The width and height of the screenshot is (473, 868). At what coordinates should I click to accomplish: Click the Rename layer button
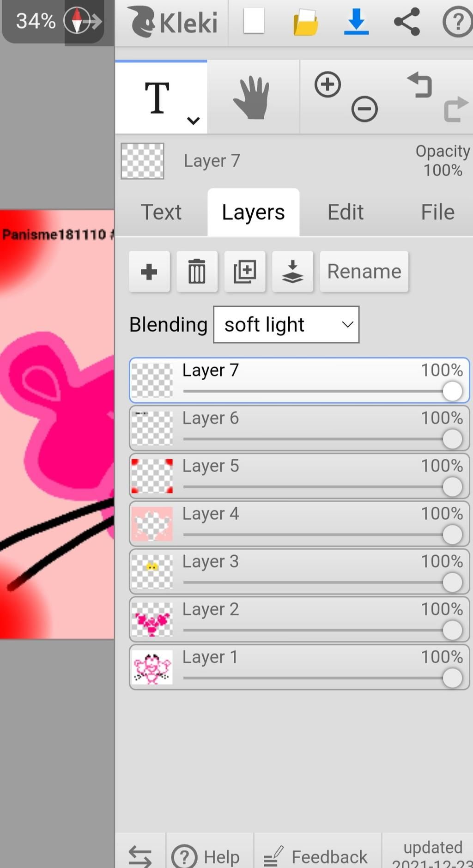[x=364, y=272]
